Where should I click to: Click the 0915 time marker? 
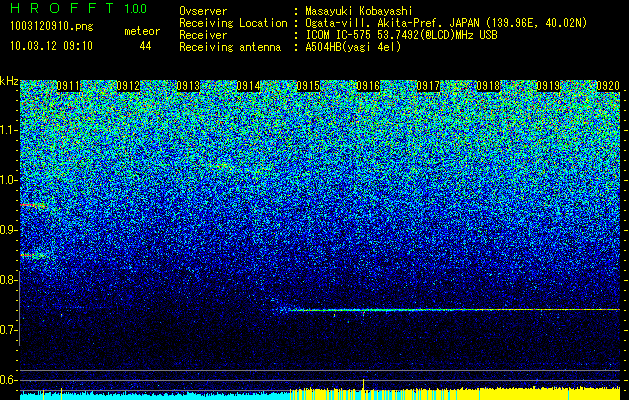pos(308,86)
